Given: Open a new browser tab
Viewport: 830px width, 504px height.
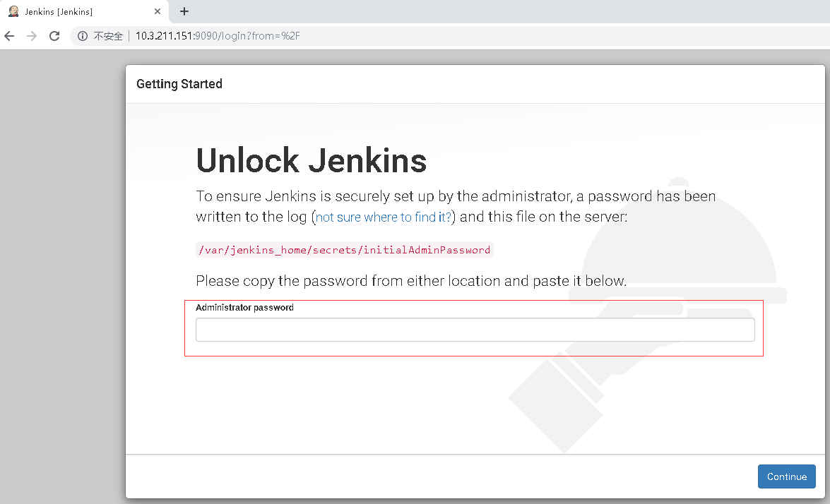Looking at the screenshot, I should [x=184, y=11].
